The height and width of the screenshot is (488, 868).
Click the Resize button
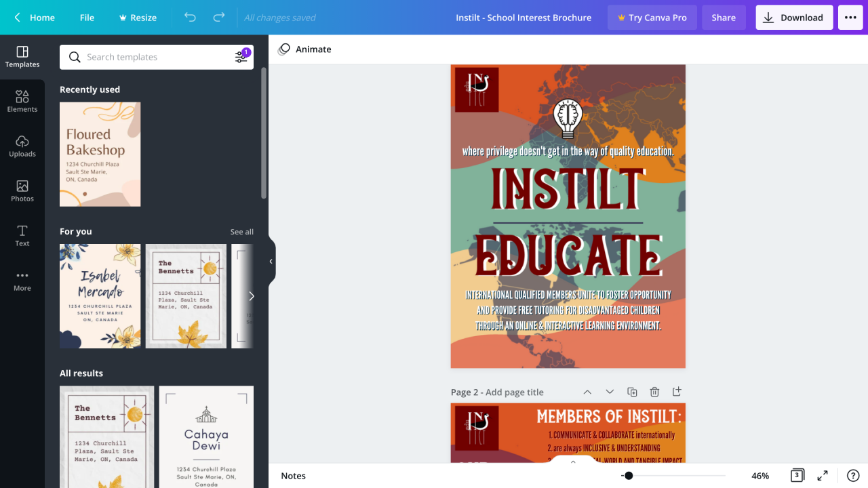click(138, 18)
